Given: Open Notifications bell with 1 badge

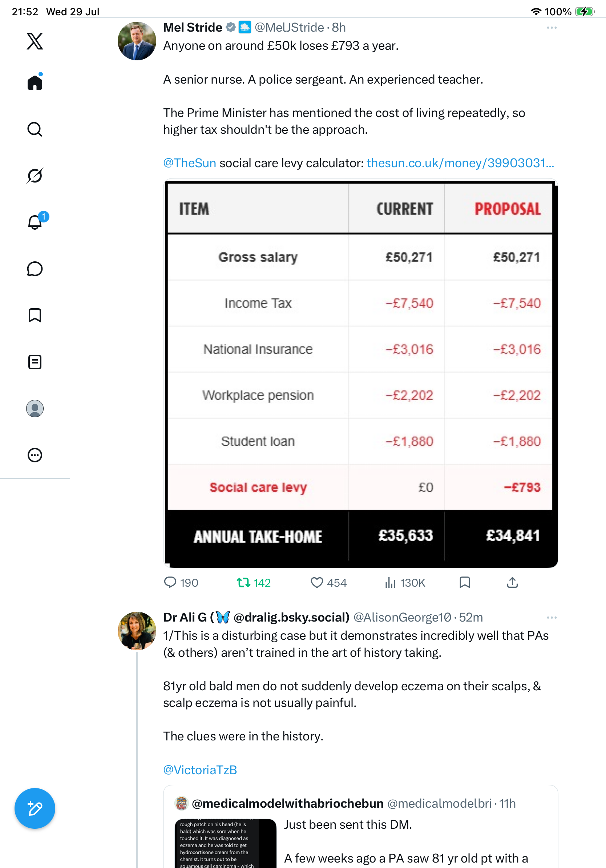Looking at the screenshot, I should coord(35,222).
